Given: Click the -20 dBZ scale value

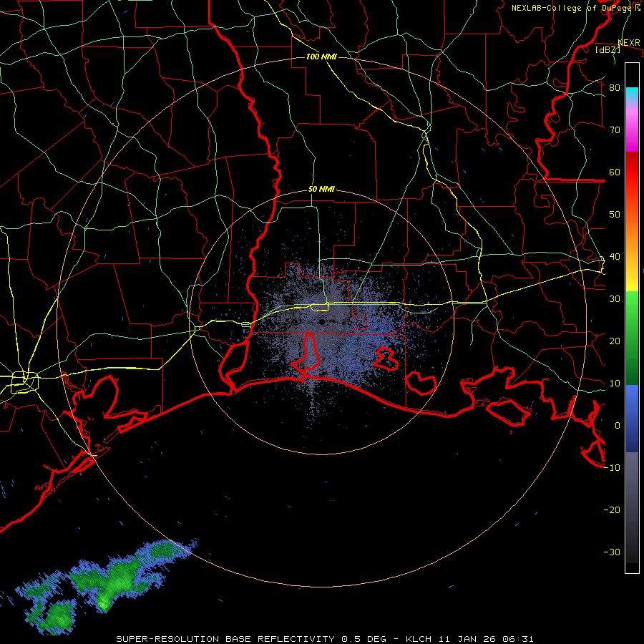Looking at the screenshot, I should click(612, 510).
